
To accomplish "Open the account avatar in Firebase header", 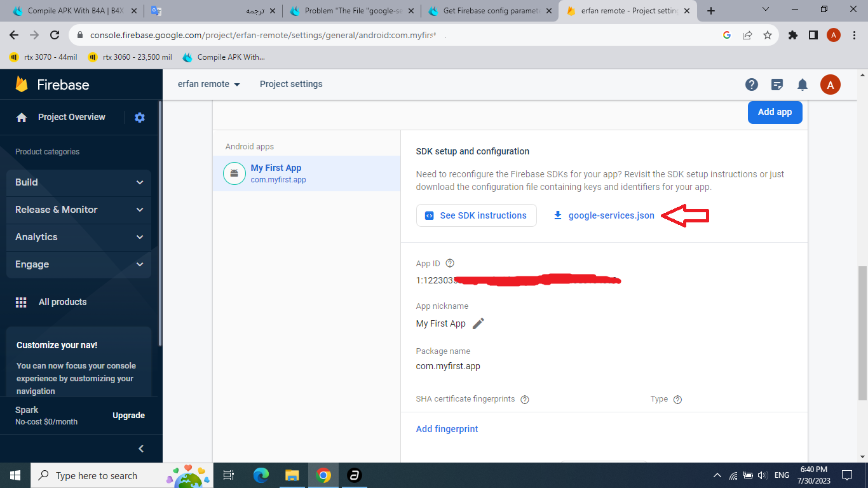I will [x=831, y=85].
